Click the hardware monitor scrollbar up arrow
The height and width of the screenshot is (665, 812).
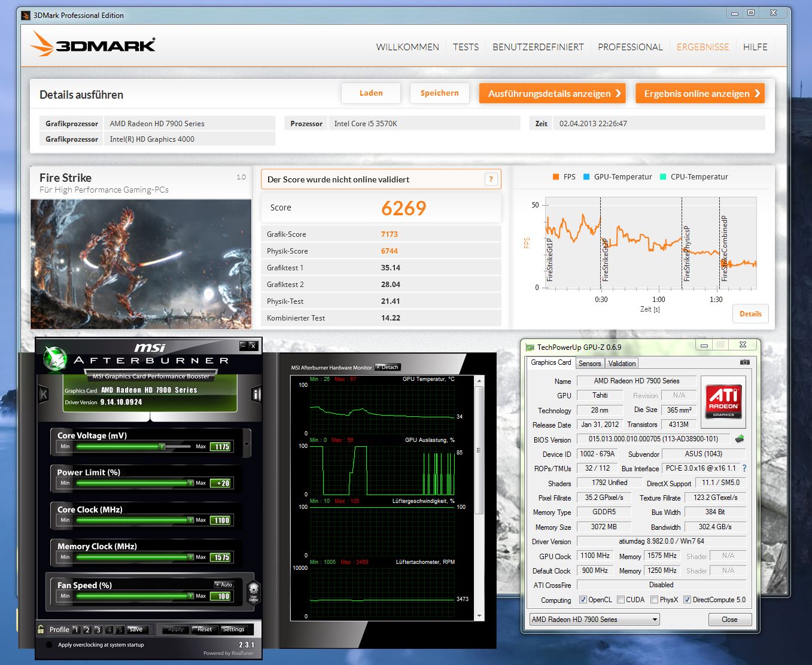click(x=479, y=380)
